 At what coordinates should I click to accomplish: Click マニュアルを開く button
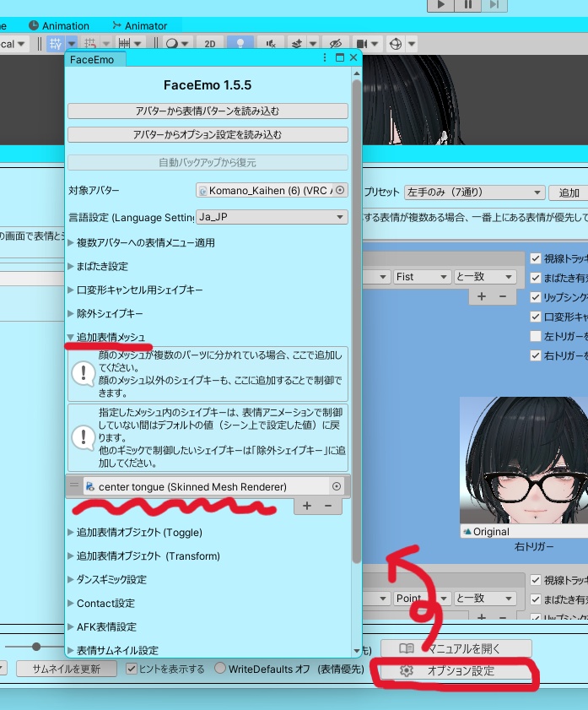coord(456,648)
